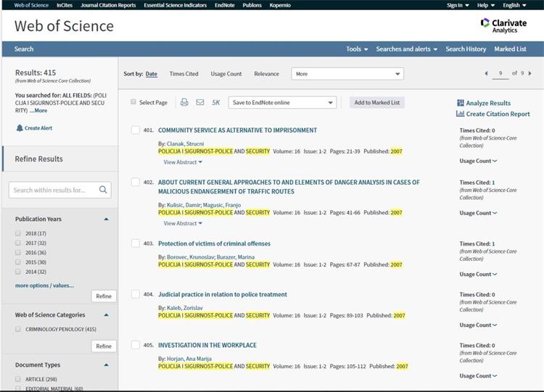Screen dimensions: 544x392
Task: Open Search History
Action: pyautogui.click(x=466, y=49)
